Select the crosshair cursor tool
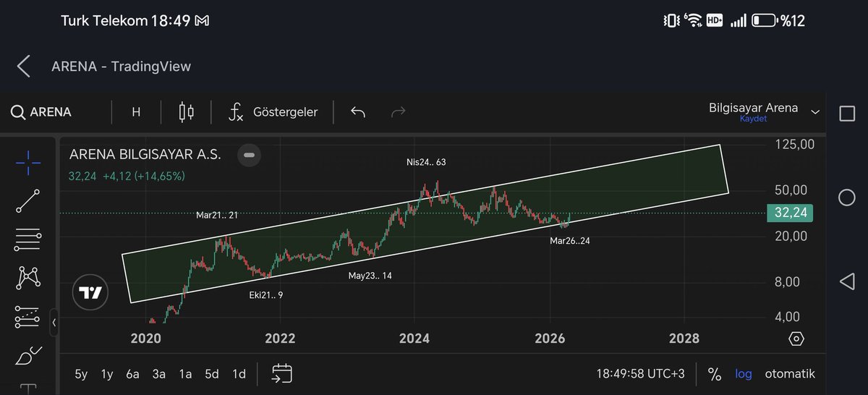The image size is (868, 395). point(27,163)
